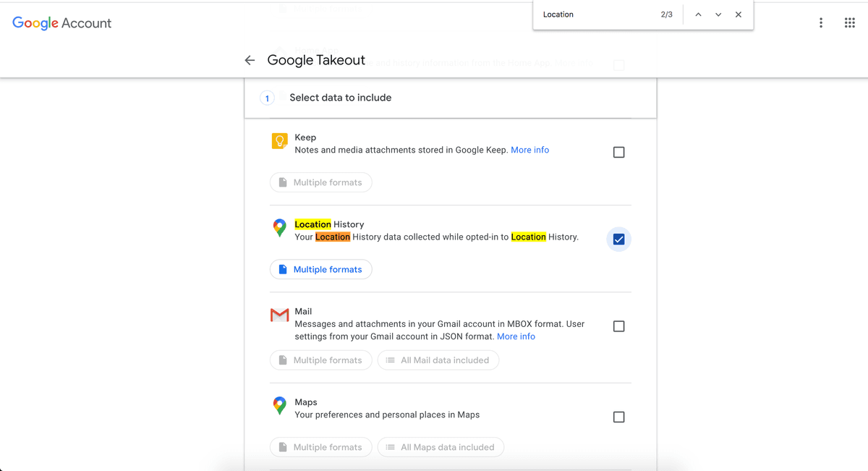
Task: Enable the Keep checkbox
Action: (x=618, y=152)
